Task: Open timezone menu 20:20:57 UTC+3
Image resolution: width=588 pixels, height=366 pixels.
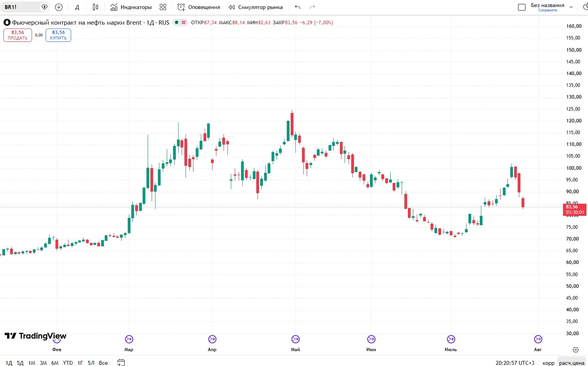Action: tap(515, 363)
